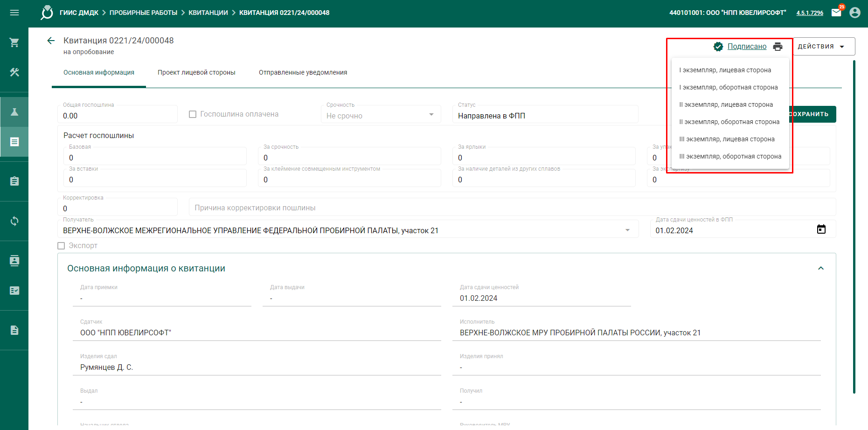The image size is (868, 430).
Task: Go to ГИИС ДМДК breadcrumb home
Action: click(x=79, y=13)
